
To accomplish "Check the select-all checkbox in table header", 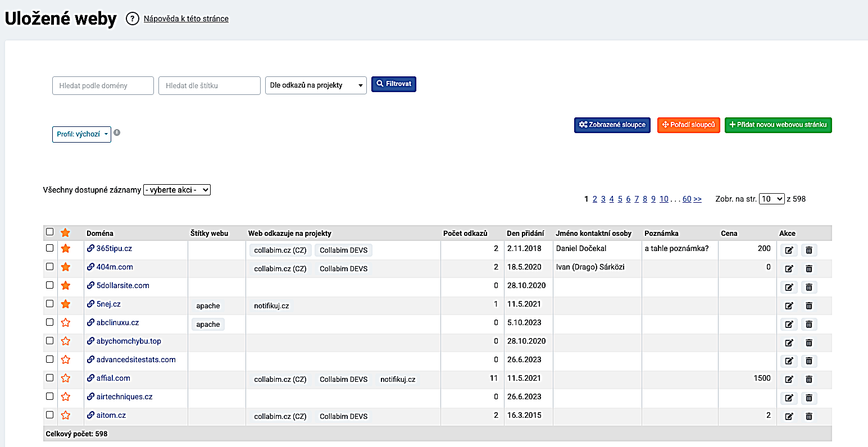I will click(49, 232).
